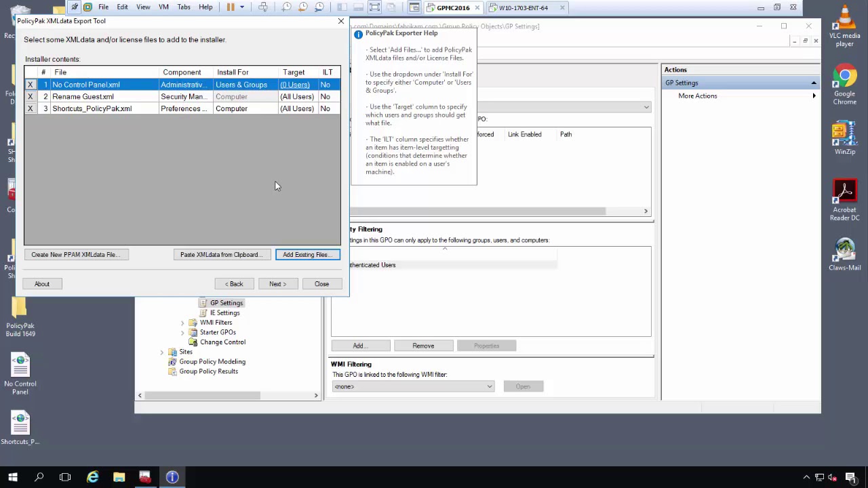Open the VMware Tabs menu
The image size is (868, 488).
[184, 7]
